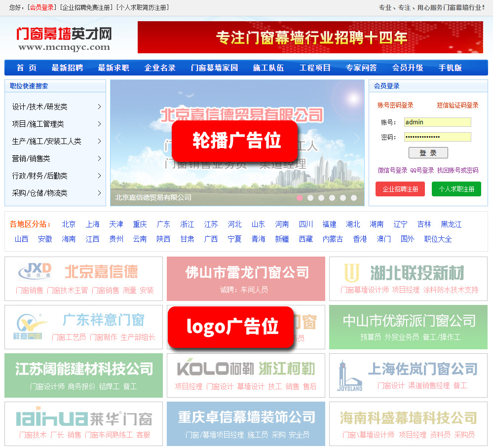This screenshot has width=493, height=448.
Task: Click the 账号 username input field
Action: tap(437, 122)
